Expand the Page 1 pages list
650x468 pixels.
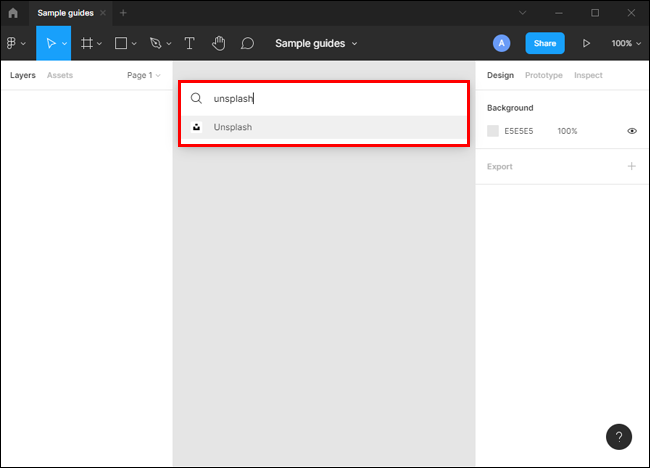(143, 75)
